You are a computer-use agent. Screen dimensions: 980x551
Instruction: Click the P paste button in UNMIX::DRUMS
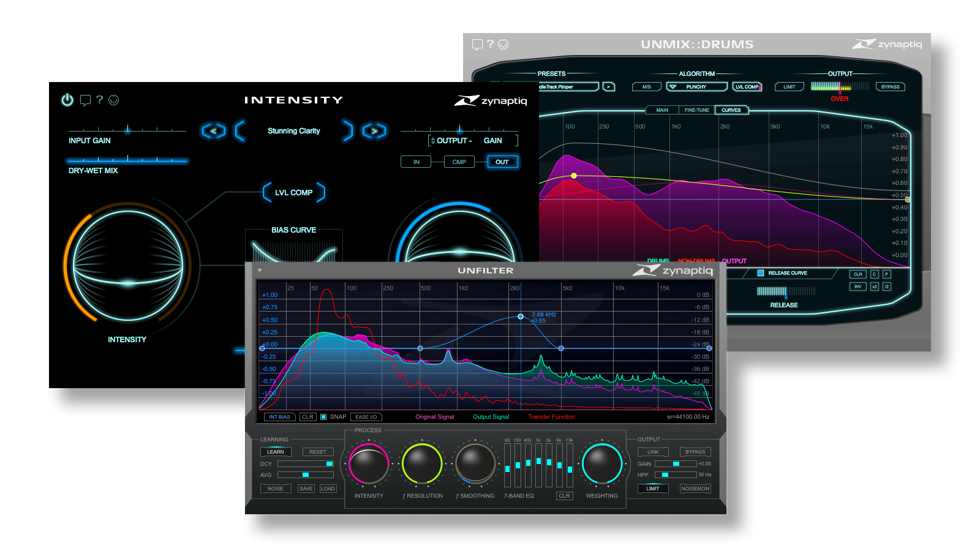[x=886, y=274]
